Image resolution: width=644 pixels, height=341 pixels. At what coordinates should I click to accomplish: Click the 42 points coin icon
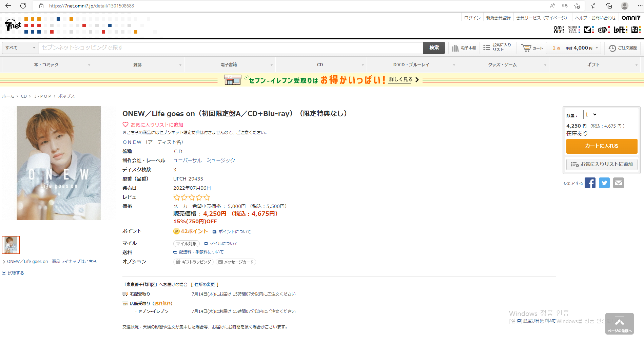pos(176,231)
